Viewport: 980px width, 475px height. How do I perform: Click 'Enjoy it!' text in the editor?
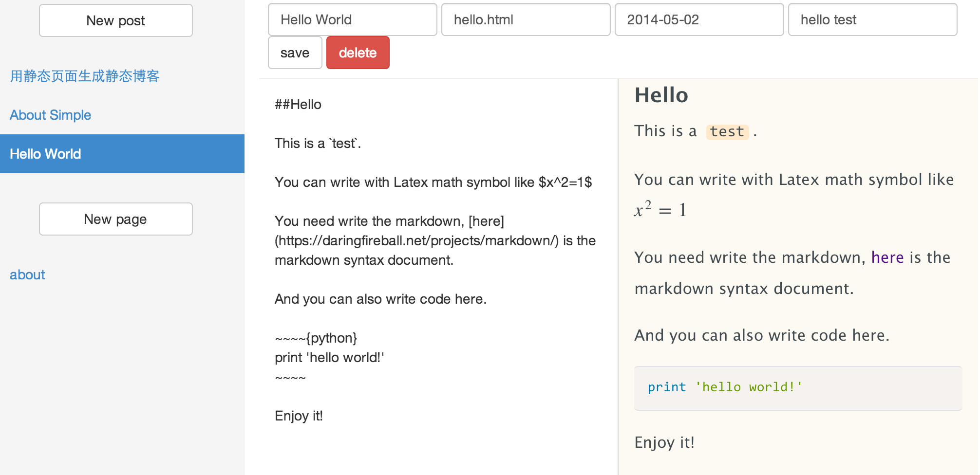tap(299, 416)
